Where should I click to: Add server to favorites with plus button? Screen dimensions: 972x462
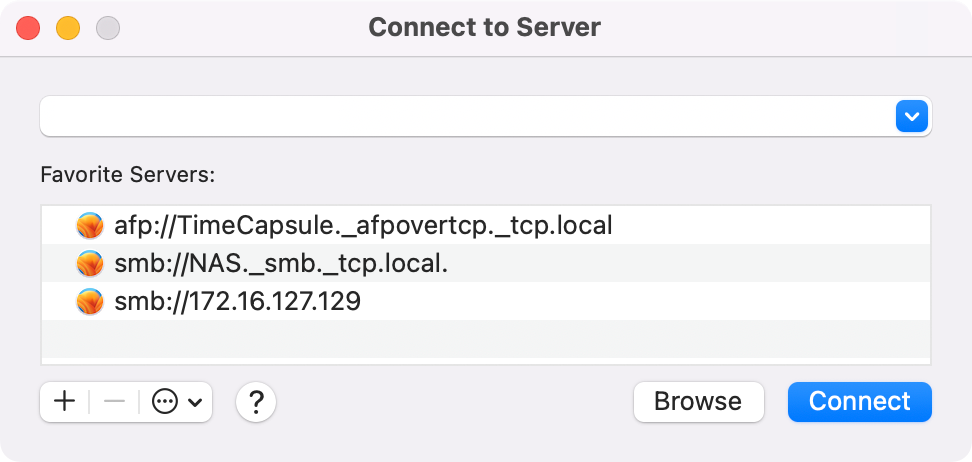tap(65, 402)
